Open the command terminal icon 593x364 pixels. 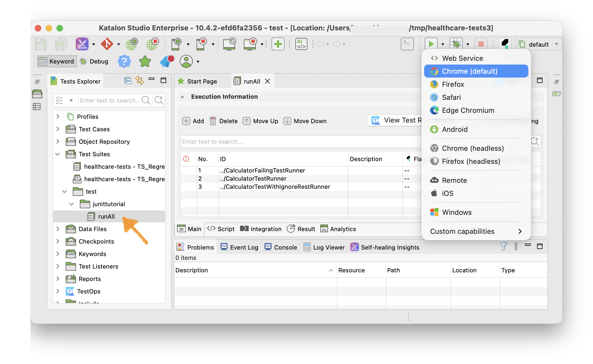(x=407, y=44)
